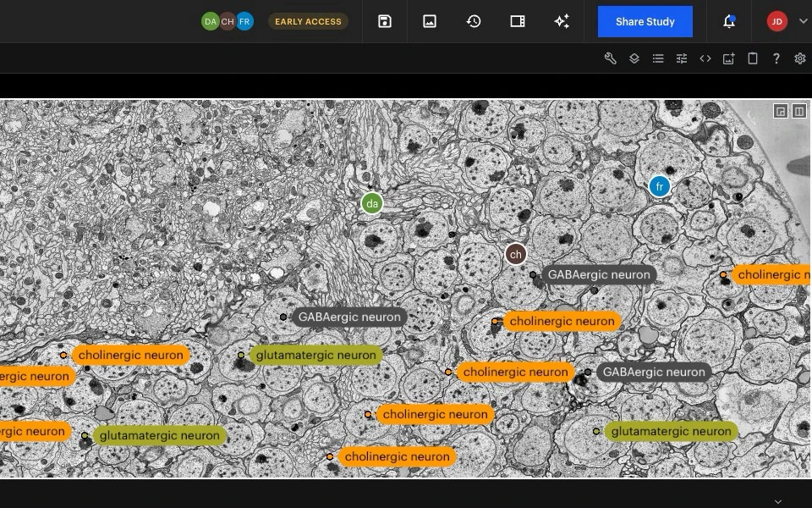Select GABAergic neuron label above glutamatergic label
The height and width of the screenshot is (508, 812).
click(349, 317)
